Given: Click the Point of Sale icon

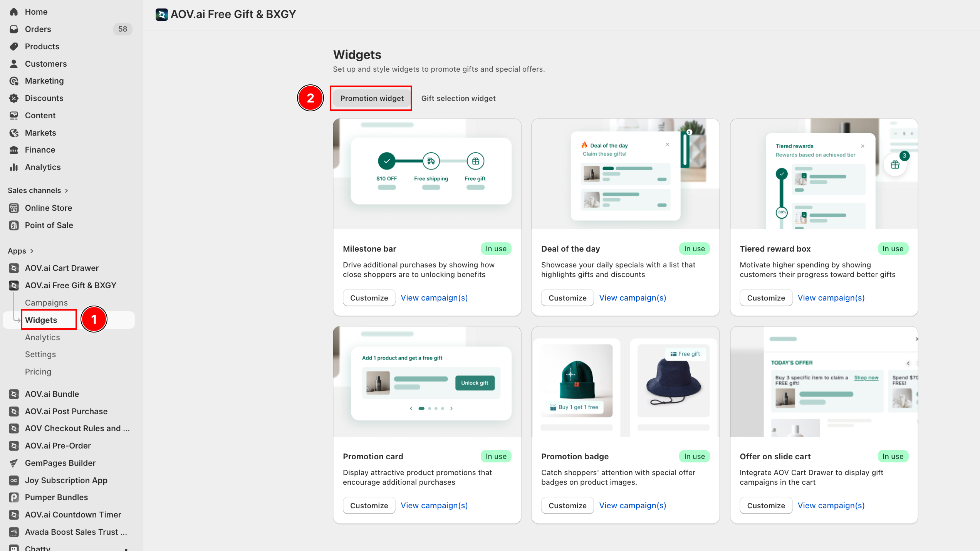Looking at the screenshot, I should click(14, 225).
